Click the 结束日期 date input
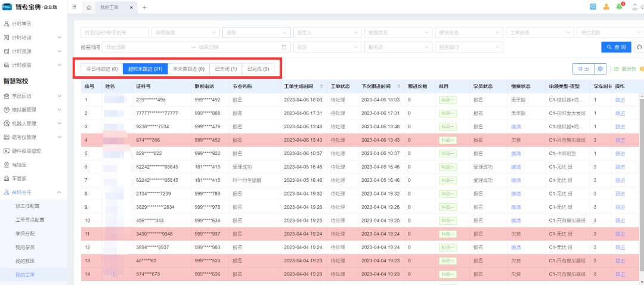Viewport: 644px width, 285px height. [x=238, y=47]
